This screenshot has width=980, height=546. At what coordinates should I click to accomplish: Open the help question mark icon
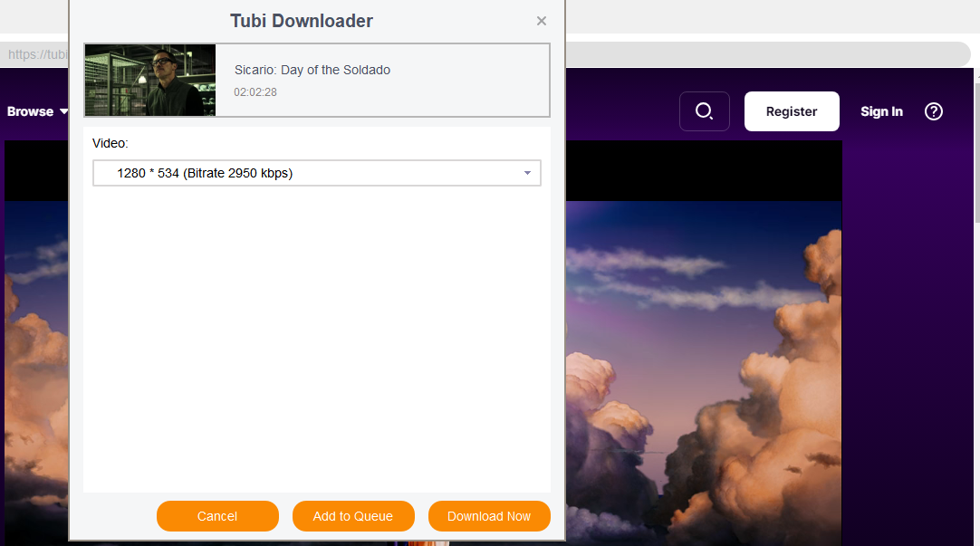tap(934, 111)
